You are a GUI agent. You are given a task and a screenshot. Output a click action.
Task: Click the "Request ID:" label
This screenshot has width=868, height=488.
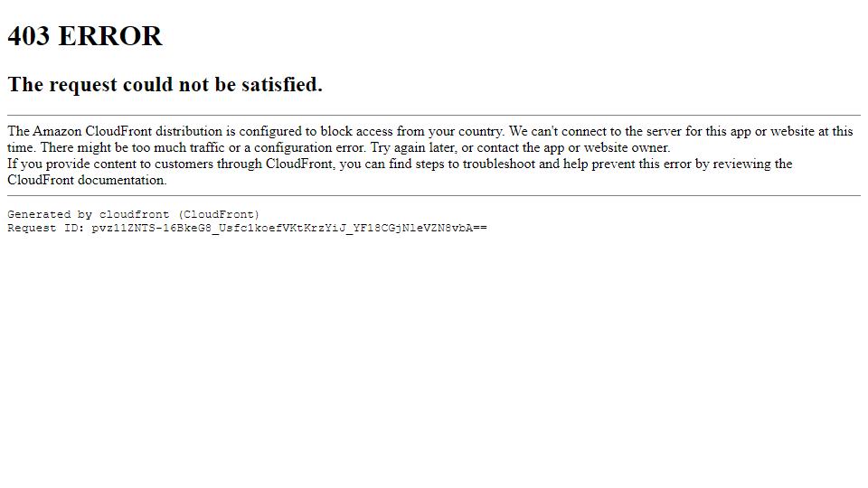point(45,228)
